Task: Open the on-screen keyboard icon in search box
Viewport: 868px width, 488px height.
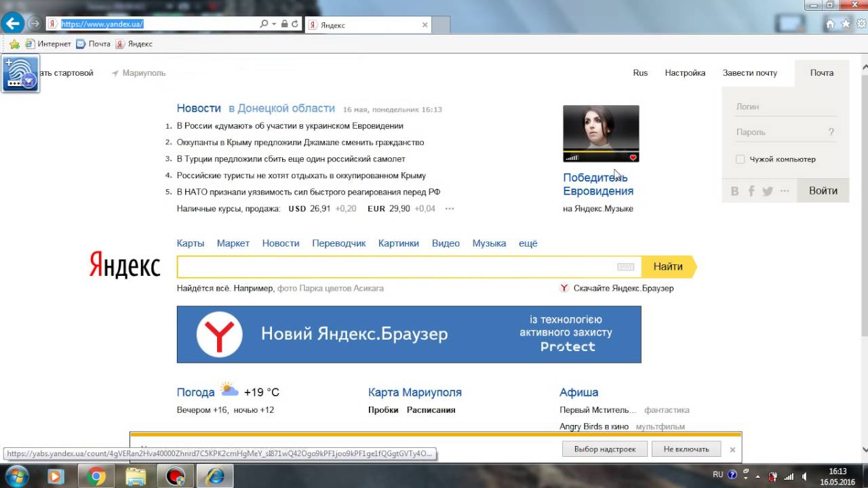Action: point(626,267)
